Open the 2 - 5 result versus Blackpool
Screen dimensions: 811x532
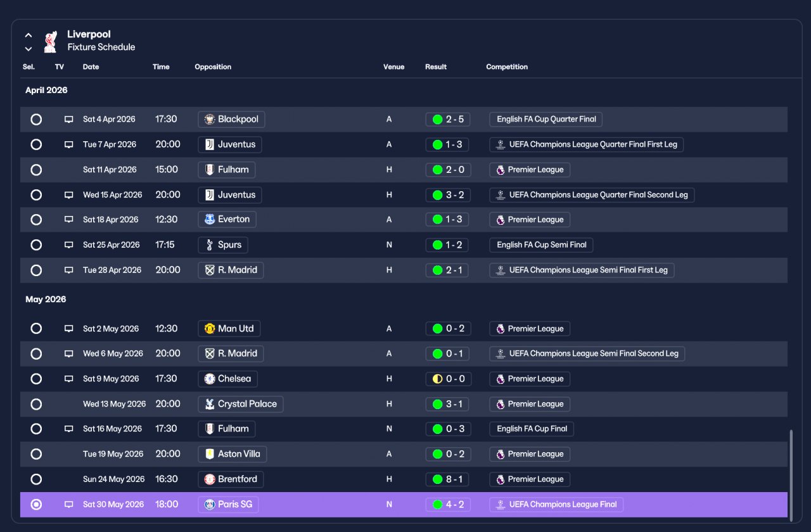click(447, 119)
